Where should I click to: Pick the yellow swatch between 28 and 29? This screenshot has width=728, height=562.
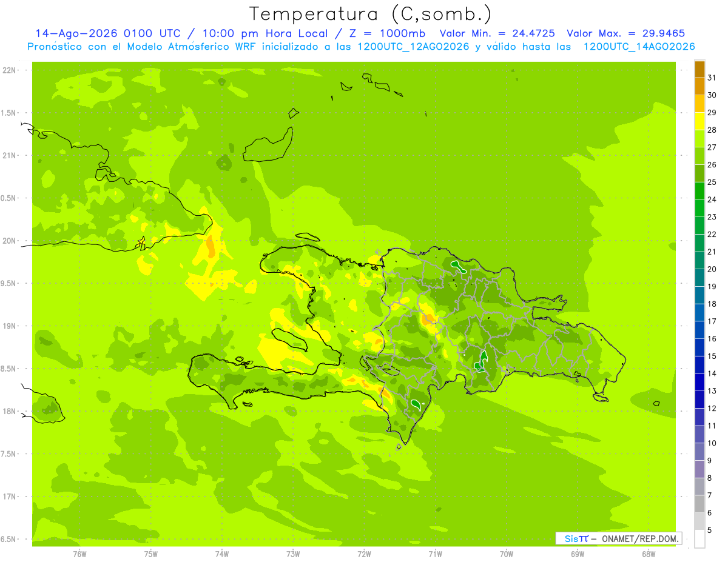pos(699,121)
